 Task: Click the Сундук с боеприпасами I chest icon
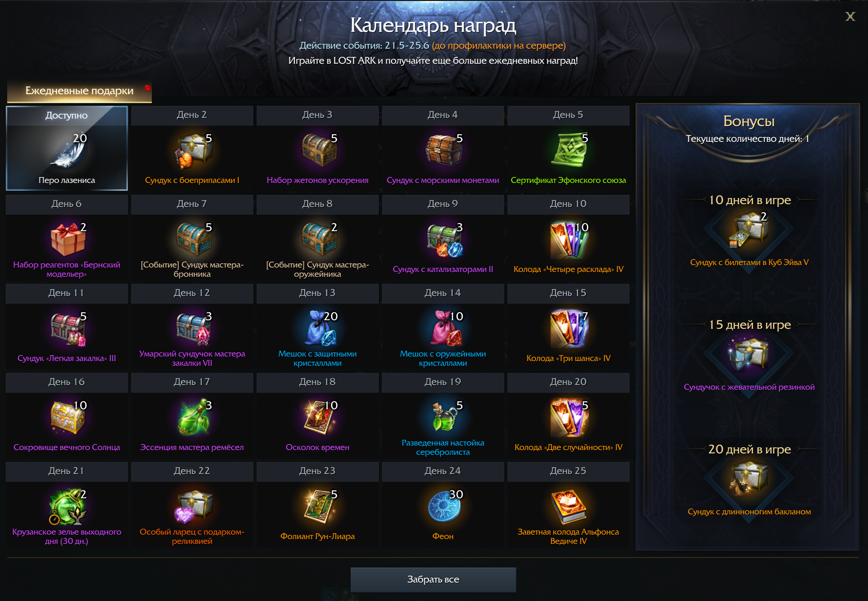[193, 151]
